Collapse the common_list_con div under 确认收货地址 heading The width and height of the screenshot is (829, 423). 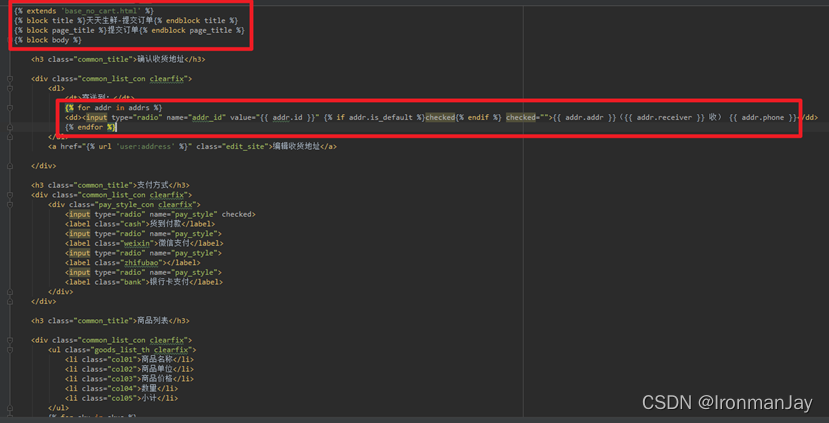pyautogui.click(x=10, y=79)
